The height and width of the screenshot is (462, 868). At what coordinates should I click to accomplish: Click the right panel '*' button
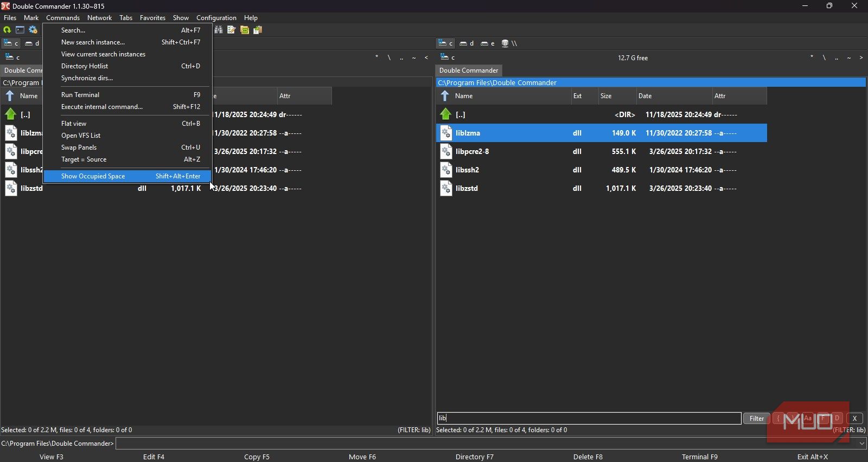(812, 57)
